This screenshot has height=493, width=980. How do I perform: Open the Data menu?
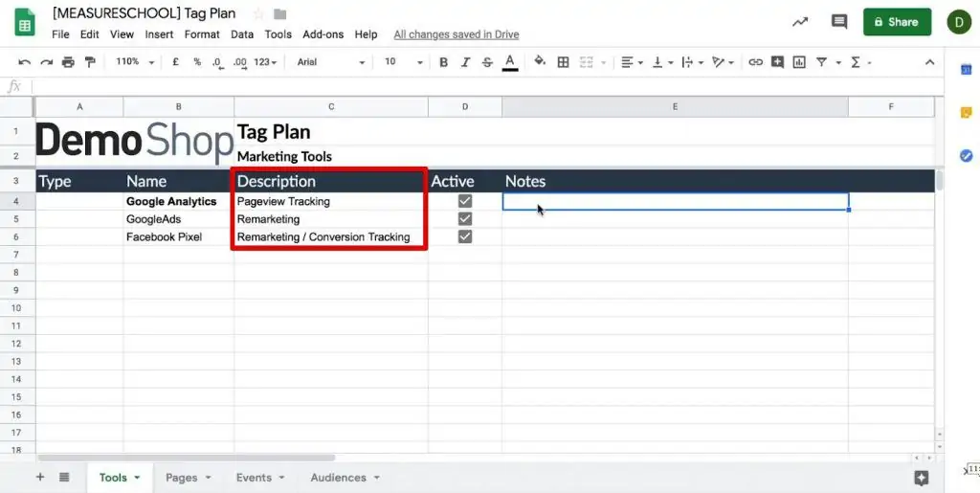click(x=242, y=34)
